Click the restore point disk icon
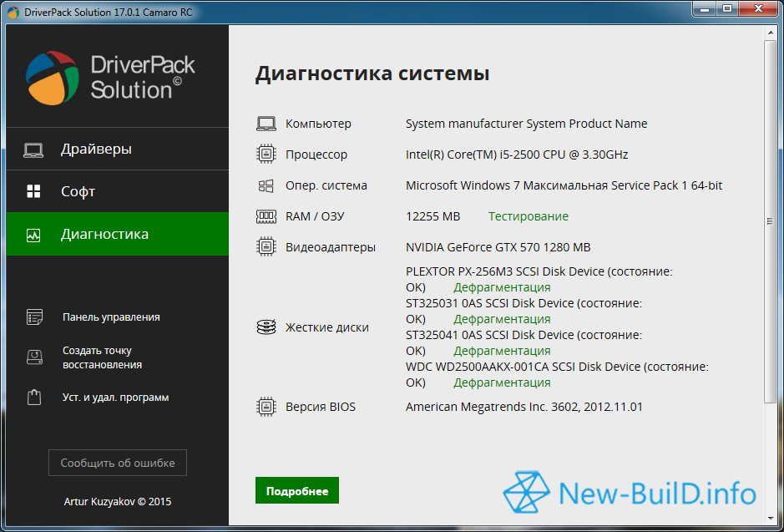Viewport: 784px width, 532px height. point(34,357)
